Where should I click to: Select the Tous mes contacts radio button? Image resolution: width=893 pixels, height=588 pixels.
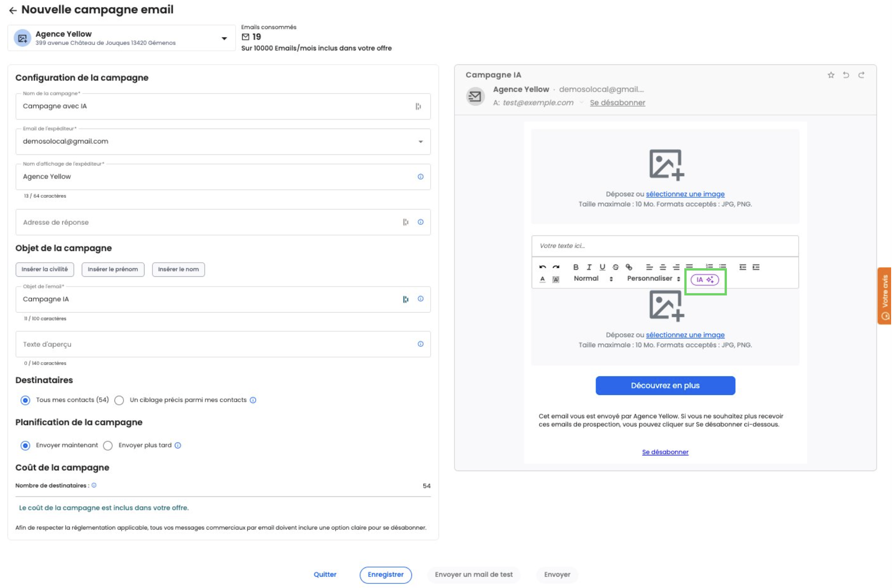pyautogui.click(x=25, y=401)
